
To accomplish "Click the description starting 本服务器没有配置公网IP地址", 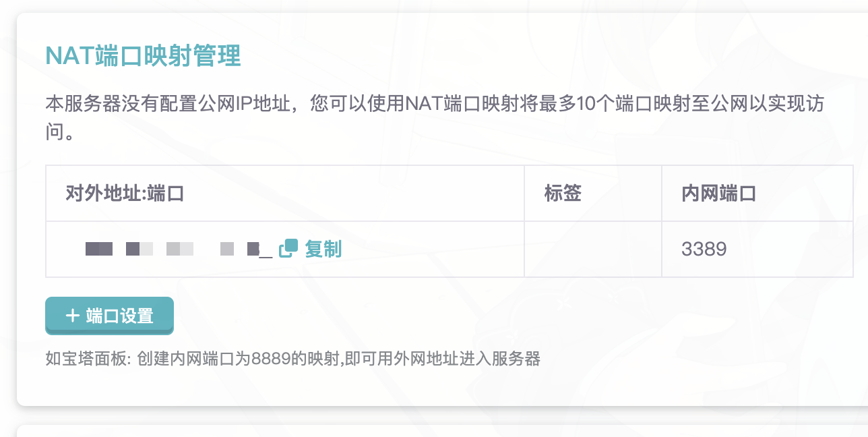I will (x=435, y=117).
